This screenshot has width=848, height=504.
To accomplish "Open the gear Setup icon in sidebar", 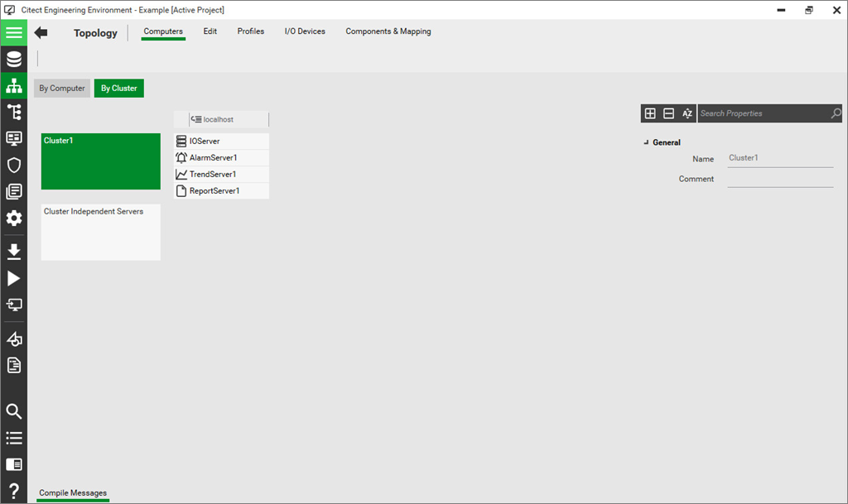I will [x=13, y=218].
